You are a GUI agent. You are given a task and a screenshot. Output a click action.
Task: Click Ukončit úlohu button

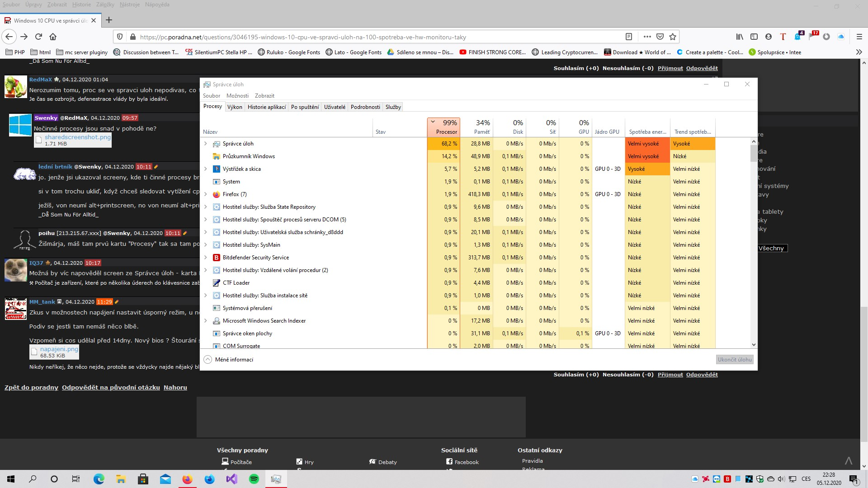click(x=735, y=360)
